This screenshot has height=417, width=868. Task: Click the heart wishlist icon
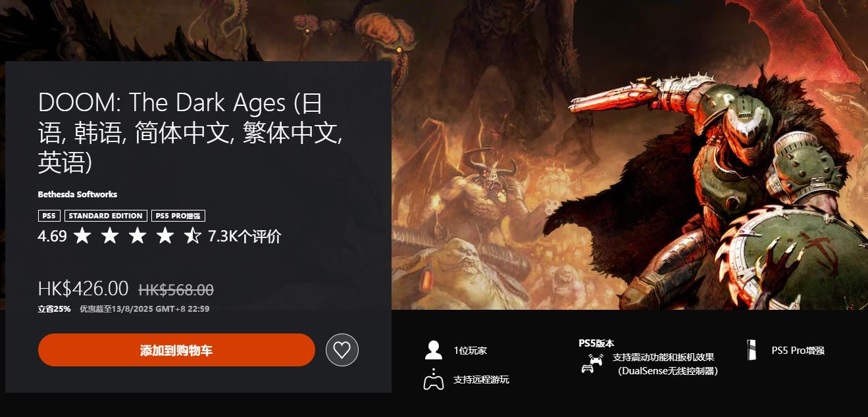pos(342,350)
